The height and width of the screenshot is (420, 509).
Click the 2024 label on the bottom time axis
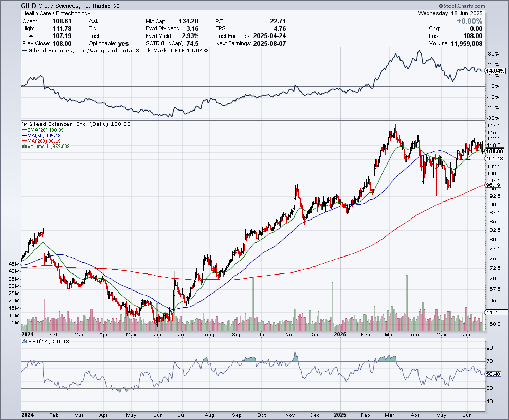pos(28,415)
